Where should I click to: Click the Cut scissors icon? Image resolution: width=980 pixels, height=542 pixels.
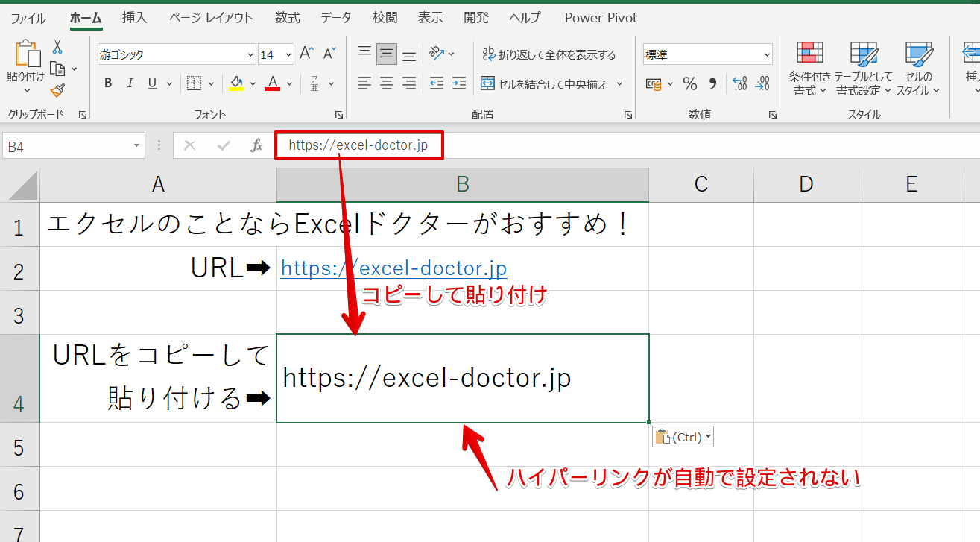tap(57, 47)
